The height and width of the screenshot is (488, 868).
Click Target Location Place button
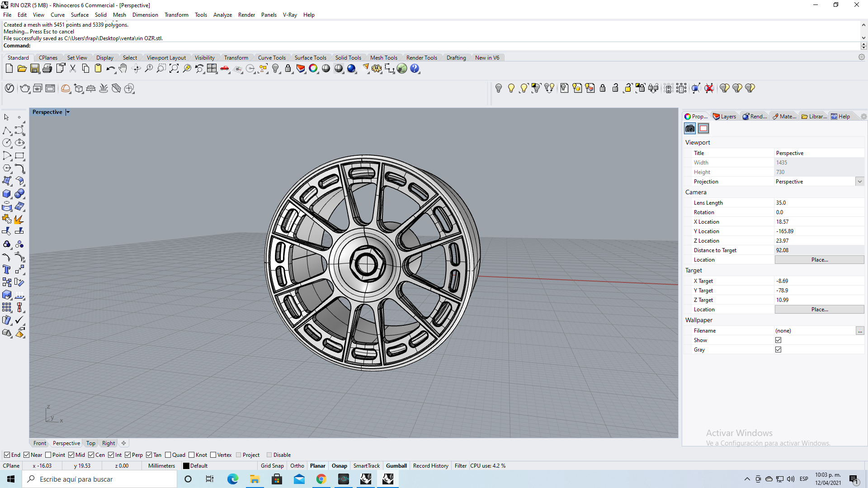pos(819,310)
